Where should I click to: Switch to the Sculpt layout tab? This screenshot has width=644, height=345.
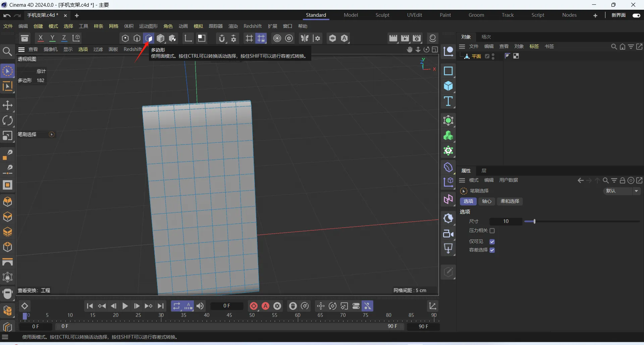[x=382, y=15]
